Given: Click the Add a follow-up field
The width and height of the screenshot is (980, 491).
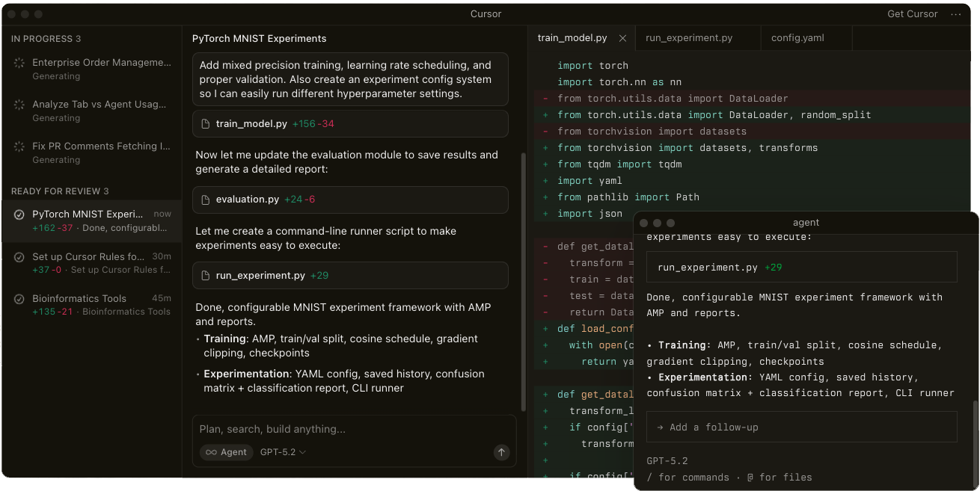Looking at the screenshot, I should point(801,427).
